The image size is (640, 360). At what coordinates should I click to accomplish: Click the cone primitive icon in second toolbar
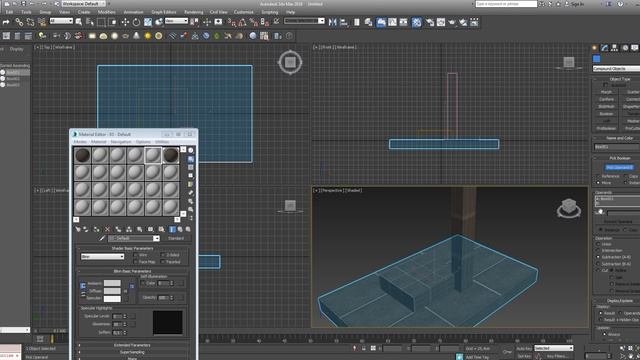136,36
